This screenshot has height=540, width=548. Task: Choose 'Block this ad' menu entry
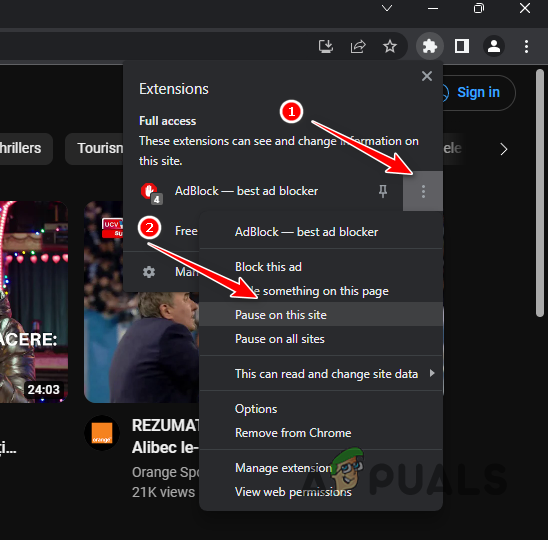click(x=321, y=267)
